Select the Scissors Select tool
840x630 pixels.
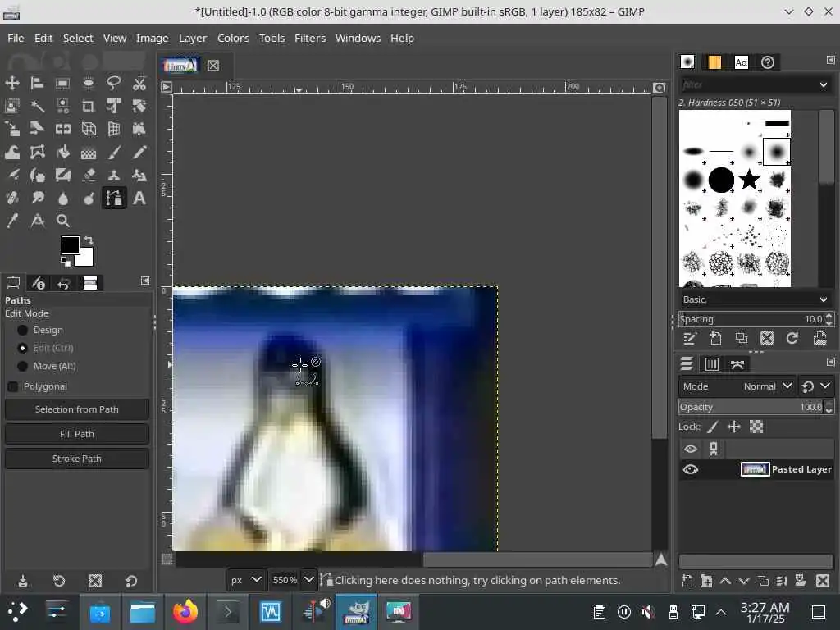point(139,83)
